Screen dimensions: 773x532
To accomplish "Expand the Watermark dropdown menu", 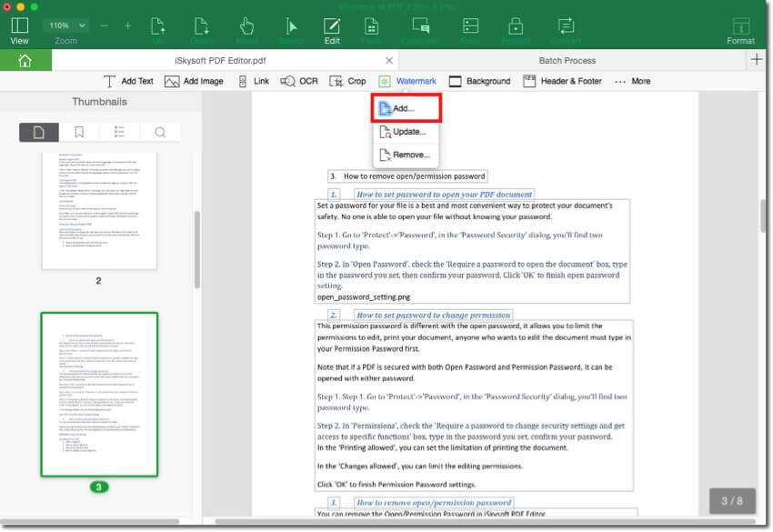I will pos(407,81).
